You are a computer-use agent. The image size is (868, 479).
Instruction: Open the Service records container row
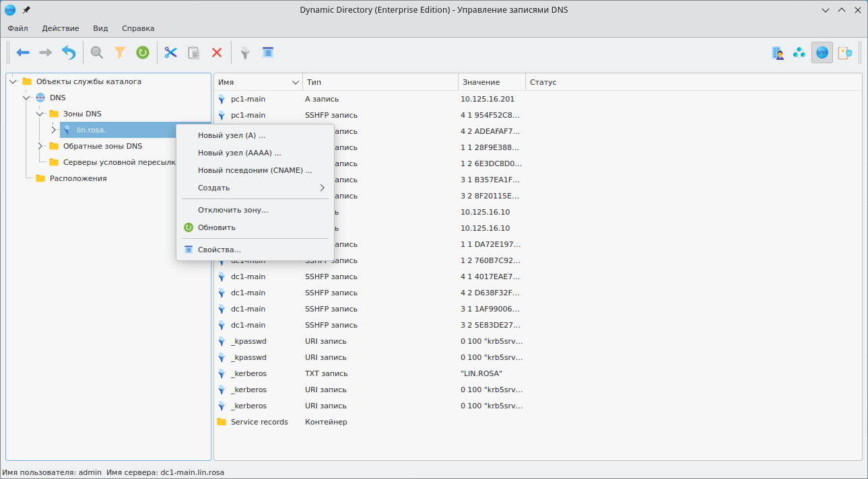tap(259, 422)
